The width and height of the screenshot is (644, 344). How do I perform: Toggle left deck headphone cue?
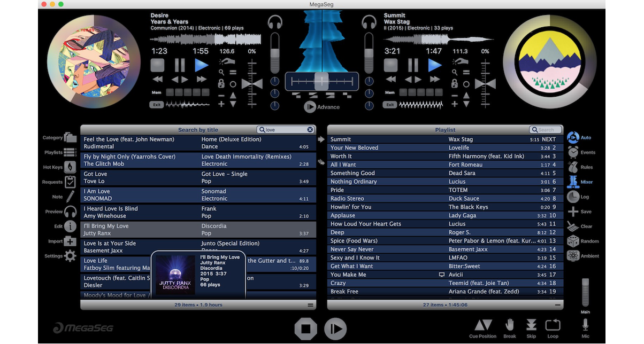pos(275,23)
